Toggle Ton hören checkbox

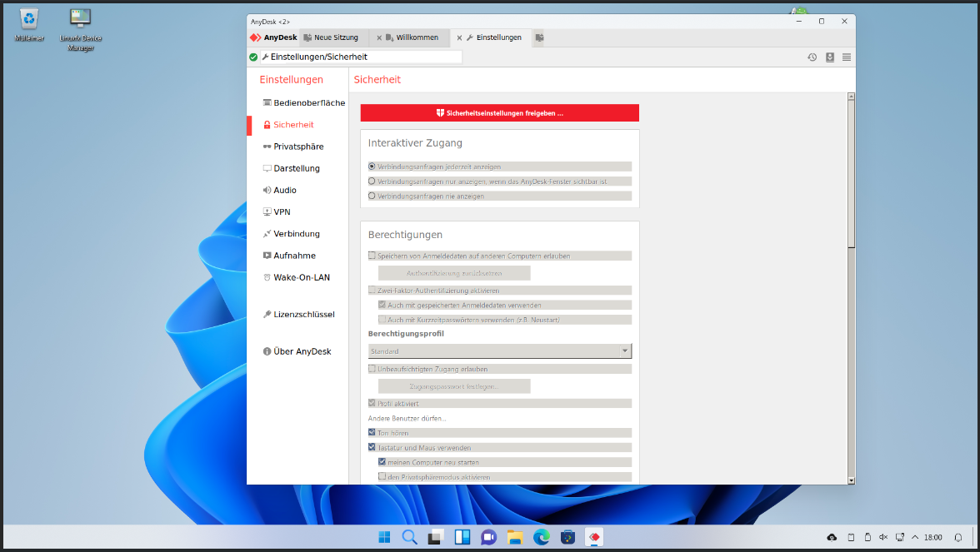[x=372, y=433]
